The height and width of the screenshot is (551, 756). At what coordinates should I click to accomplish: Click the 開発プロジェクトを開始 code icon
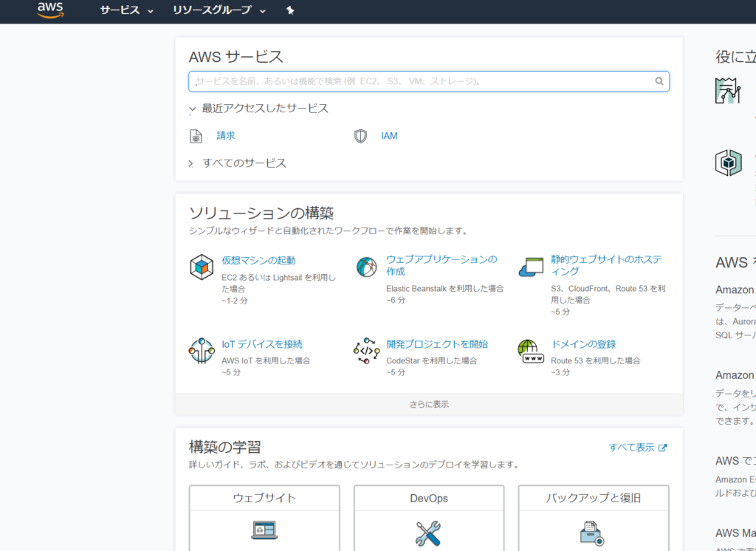(366, 351)
